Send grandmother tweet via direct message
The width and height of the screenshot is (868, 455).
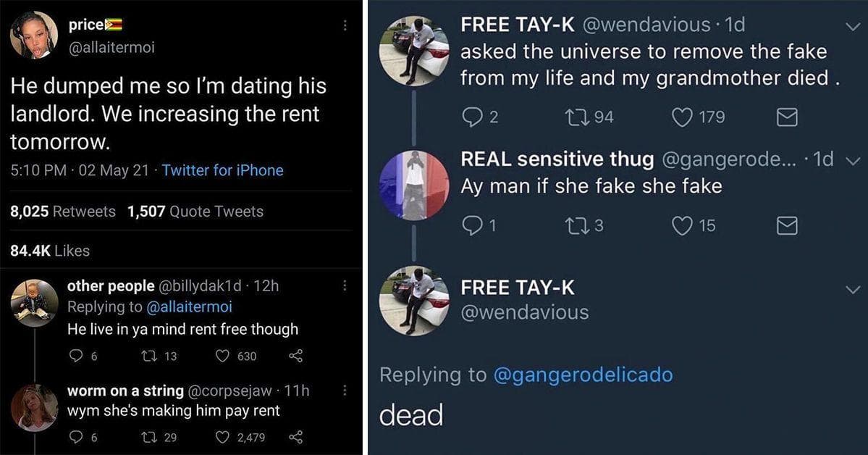pos(787,117)
